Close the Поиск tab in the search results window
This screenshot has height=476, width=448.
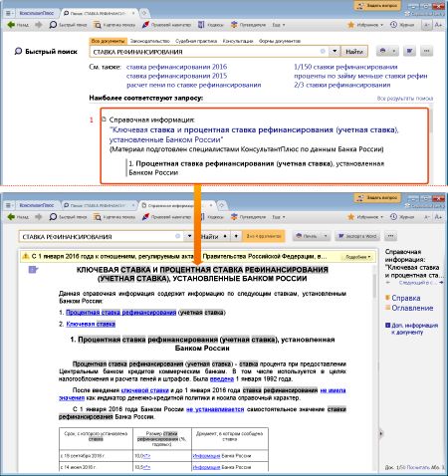click(133, 13)
